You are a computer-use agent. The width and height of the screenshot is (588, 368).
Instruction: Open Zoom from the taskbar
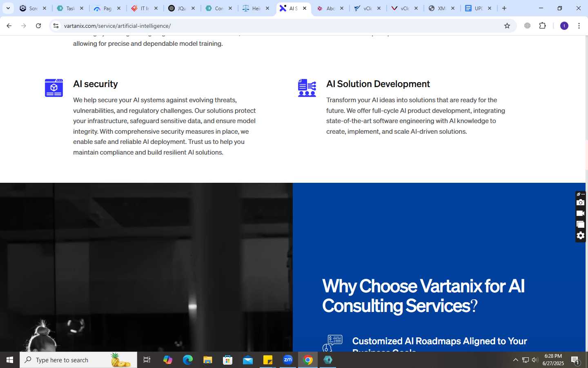pos(288,360)
